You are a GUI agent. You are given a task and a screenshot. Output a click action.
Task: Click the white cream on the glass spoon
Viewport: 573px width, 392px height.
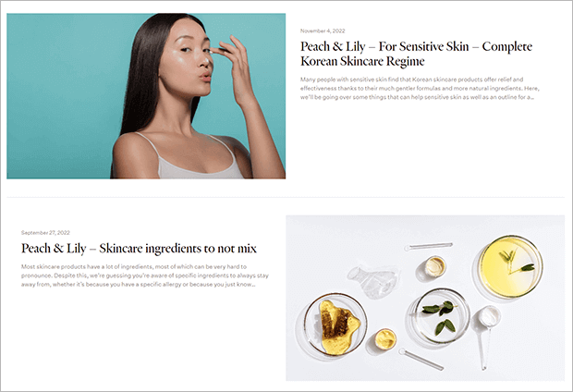click(489, 317)
